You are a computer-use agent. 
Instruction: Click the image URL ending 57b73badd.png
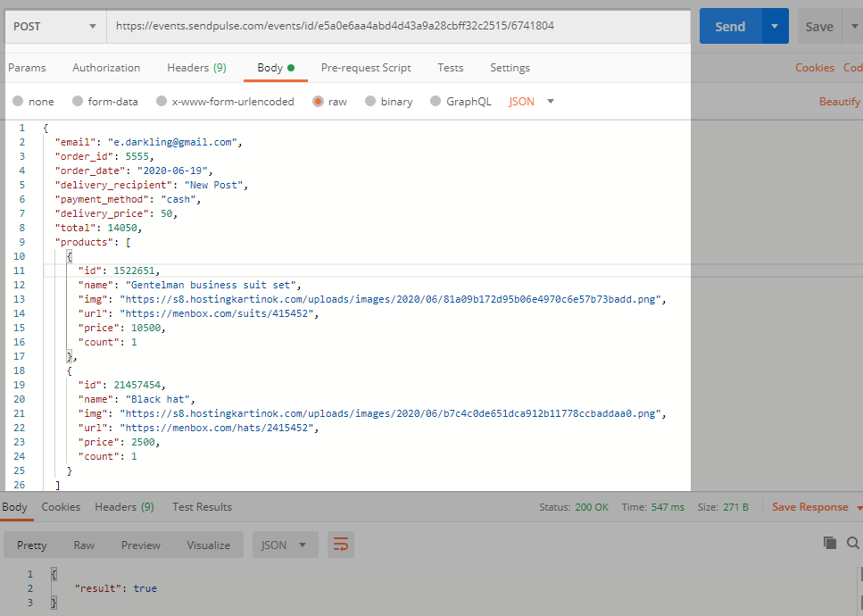(x=390, y=299)
